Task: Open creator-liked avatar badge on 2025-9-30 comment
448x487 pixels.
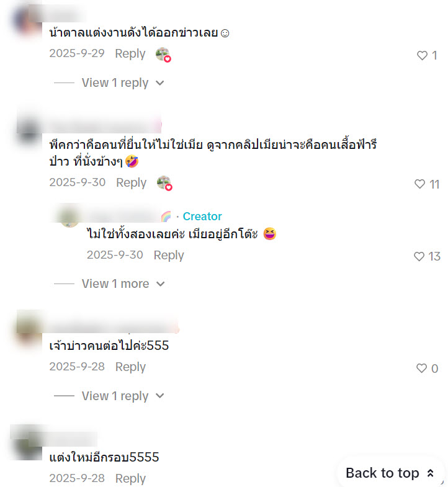Action: click(164, 183)
